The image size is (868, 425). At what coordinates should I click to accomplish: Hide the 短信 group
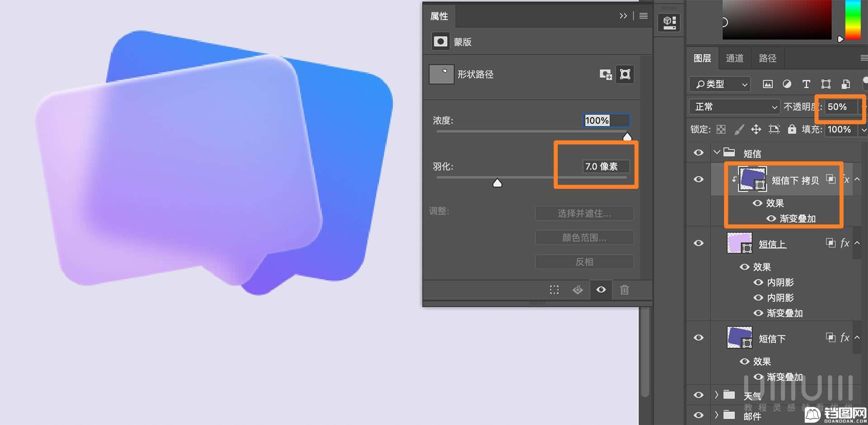[698, 153]
